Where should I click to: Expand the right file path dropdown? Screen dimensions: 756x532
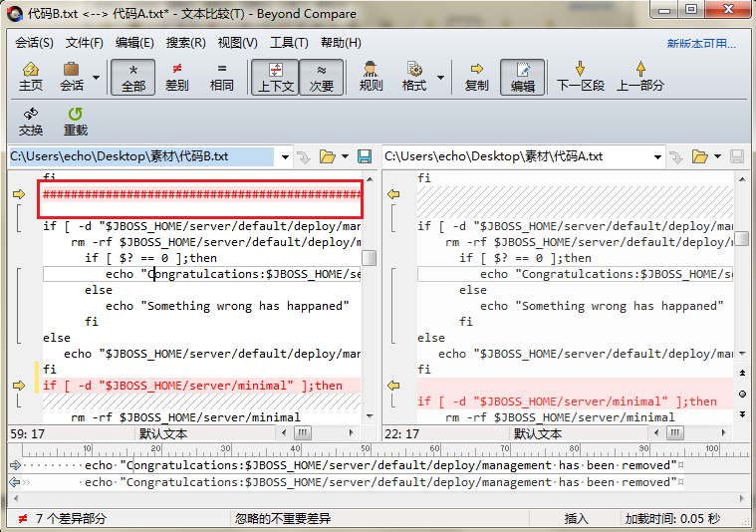[657, 157]
